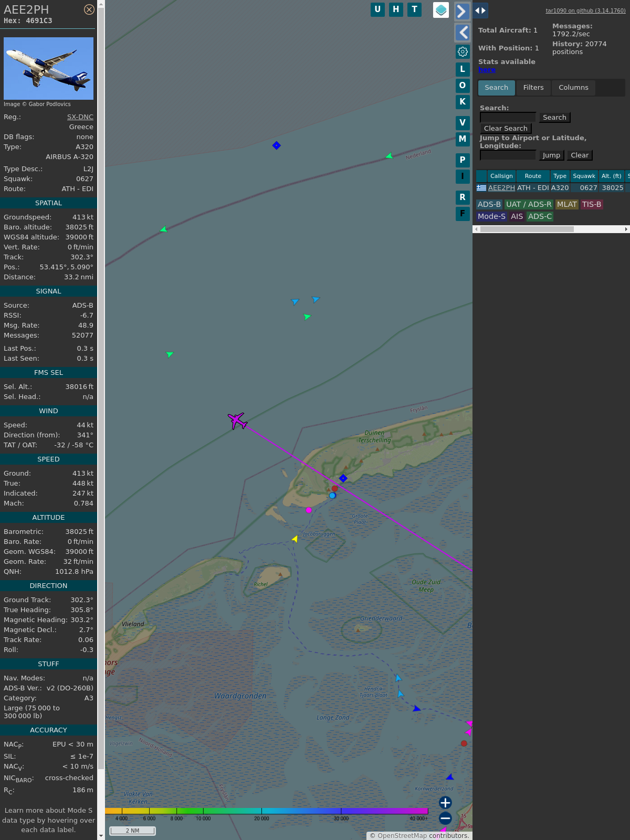Screen dimensions: 630x840
Task: Click the right chevron sidebar button
Action: coord(462,12)
